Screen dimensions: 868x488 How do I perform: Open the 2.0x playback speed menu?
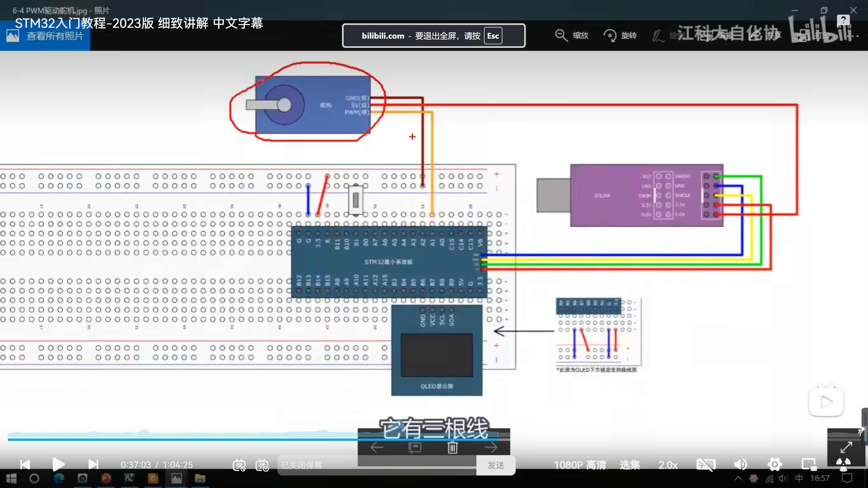(668, 465)
